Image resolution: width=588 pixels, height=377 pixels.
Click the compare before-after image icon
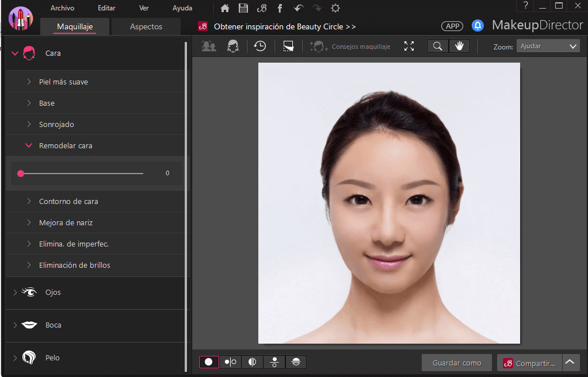(288, 46)
